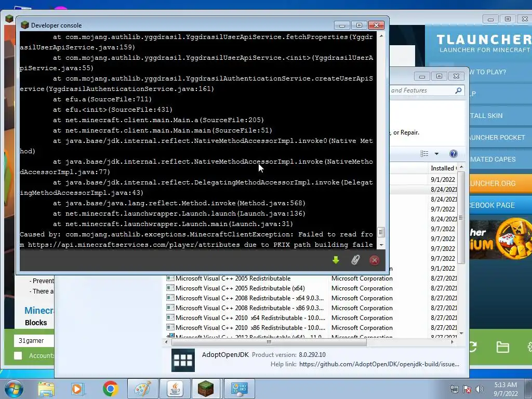Image resolution: width=532 pixels, height=399 pixels.
Task: Open Google Chrome from taskbar
Action: 110,389
